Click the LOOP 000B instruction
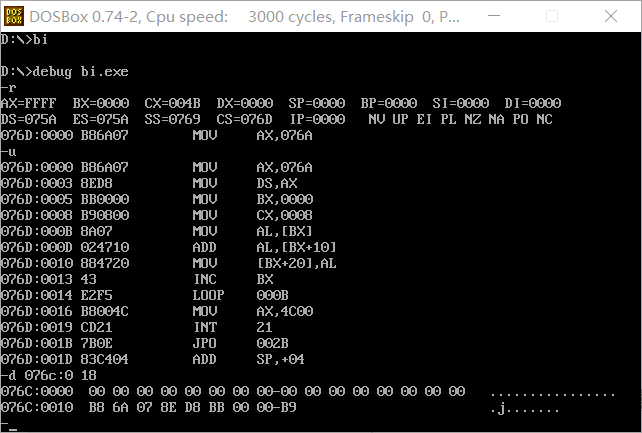 click(241, 295)
